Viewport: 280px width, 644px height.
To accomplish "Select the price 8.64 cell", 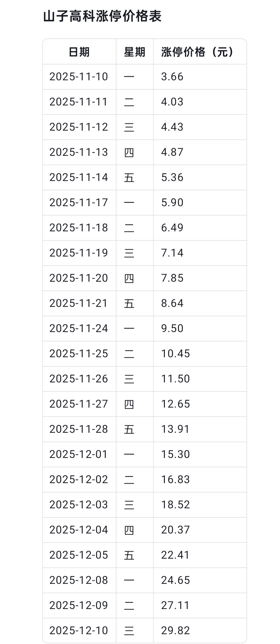I will tap(172, 303).
